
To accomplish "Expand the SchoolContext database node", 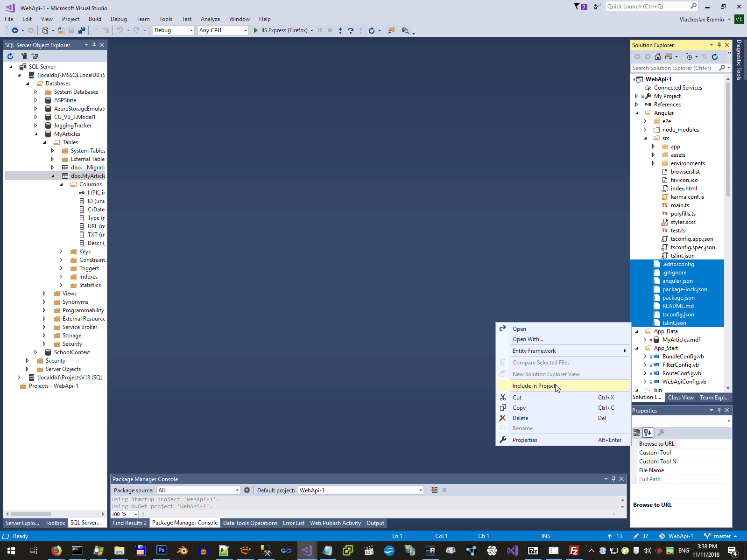I will (x=35, y=352).
